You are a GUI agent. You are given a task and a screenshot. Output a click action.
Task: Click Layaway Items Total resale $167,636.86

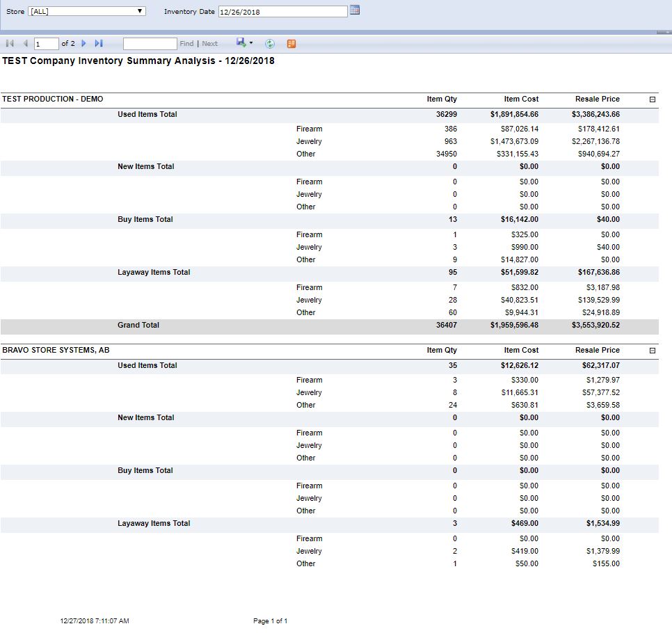pyautogui.click(x=599, y=272)
